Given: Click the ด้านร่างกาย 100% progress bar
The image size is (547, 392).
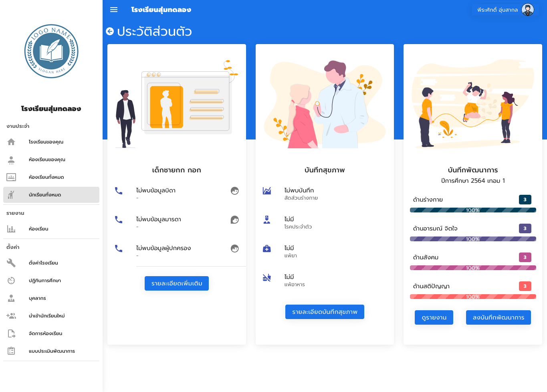Looking at the screenshot, I should [473, 210].
